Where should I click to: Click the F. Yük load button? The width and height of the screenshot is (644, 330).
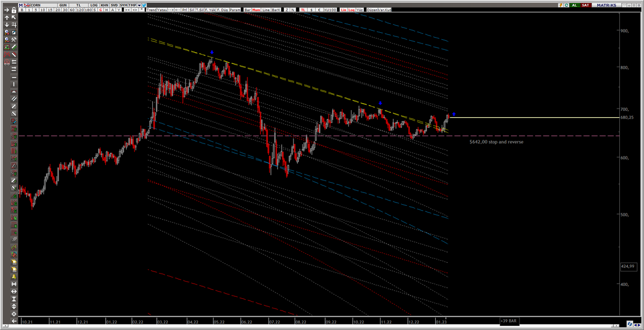210,10
